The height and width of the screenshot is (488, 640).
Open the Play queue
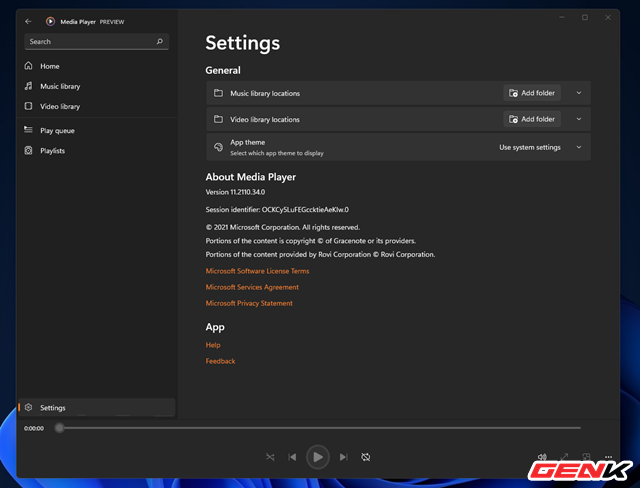click(96, 131)
